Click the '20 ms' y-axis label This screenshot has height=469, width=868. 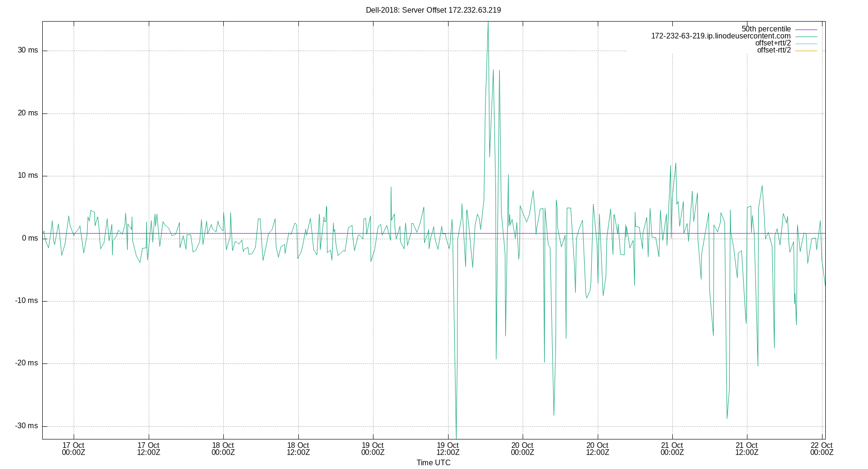coord(28,113)
